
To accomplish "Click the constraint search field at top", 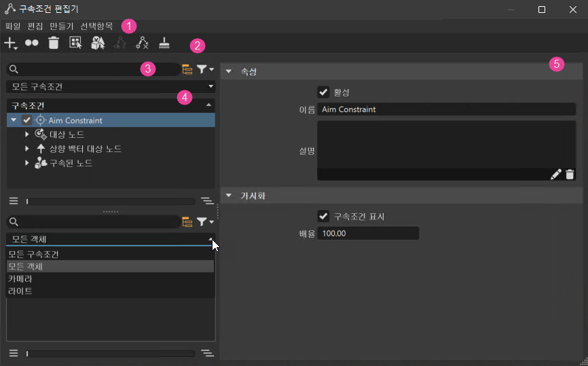I will [93, 69].
